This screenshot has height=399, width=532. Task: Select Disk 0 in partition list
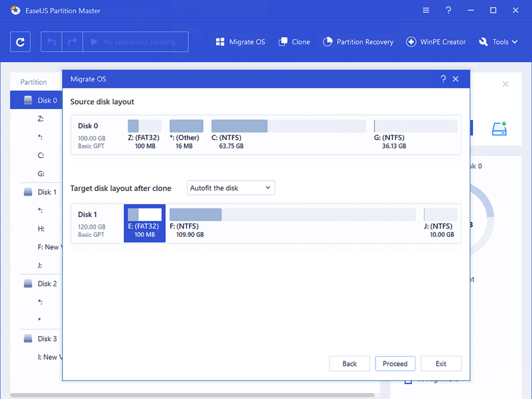[x=37, y=100]
